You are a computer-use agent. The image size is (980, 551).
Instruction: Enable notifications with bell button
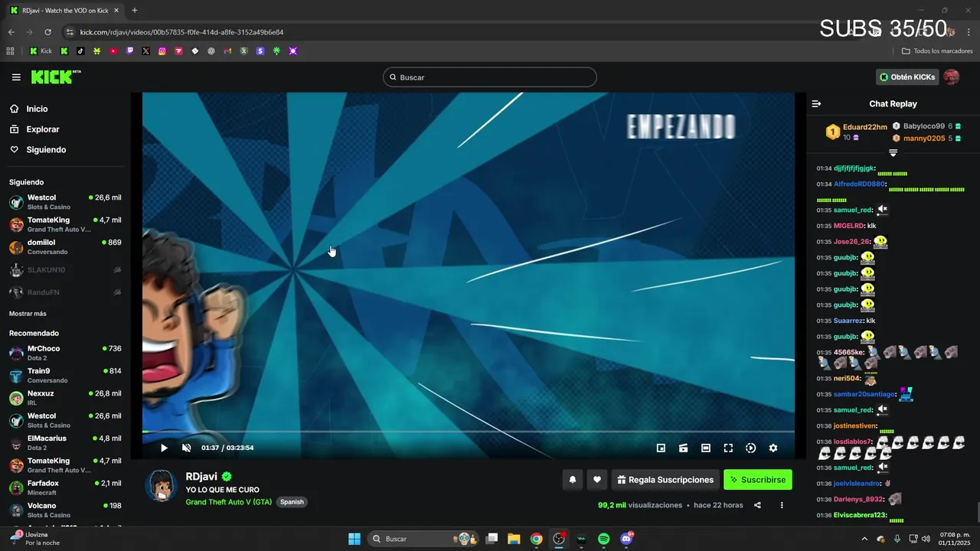(x=572, y=480)
